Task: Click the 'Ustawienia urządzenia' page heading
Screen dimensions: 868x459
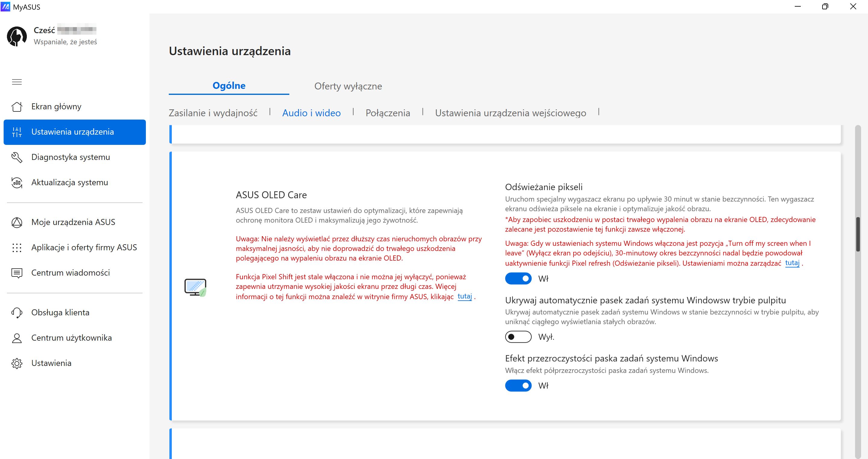Action: click(x=230, y=51)
